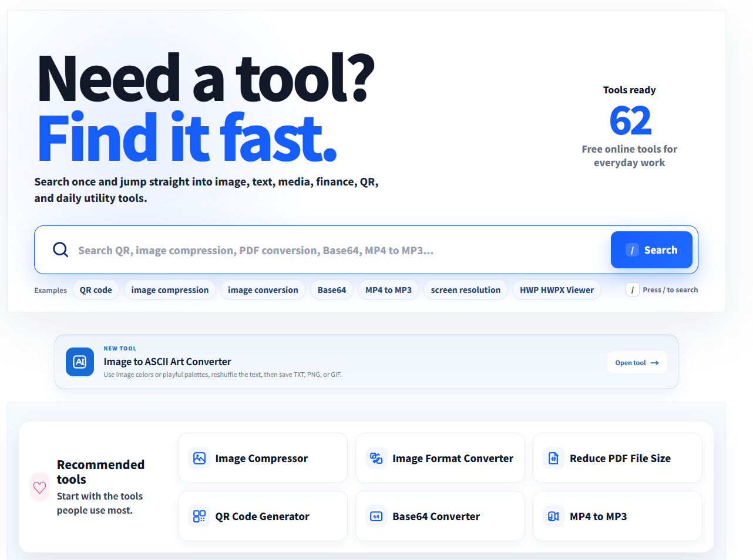The height and width of the screenshot is (560, 753).
Task: Click the Image to ASCII Art icon
Action: 80,362
